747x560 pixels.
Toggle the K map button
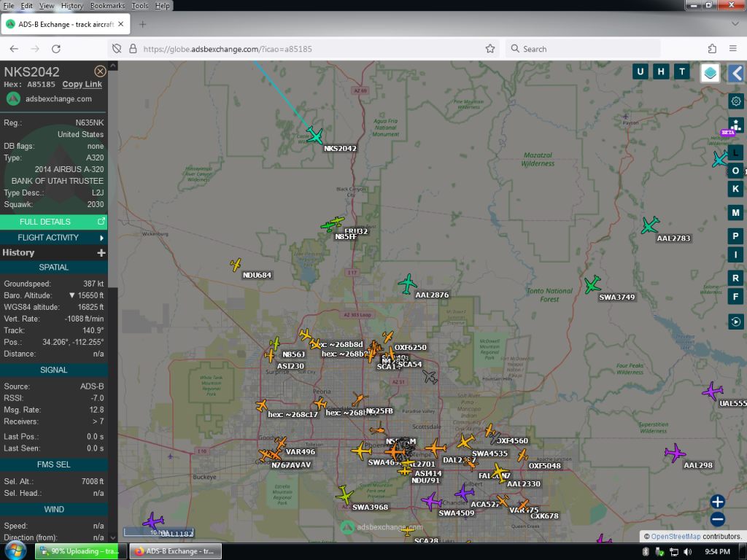tap(735, 189)
